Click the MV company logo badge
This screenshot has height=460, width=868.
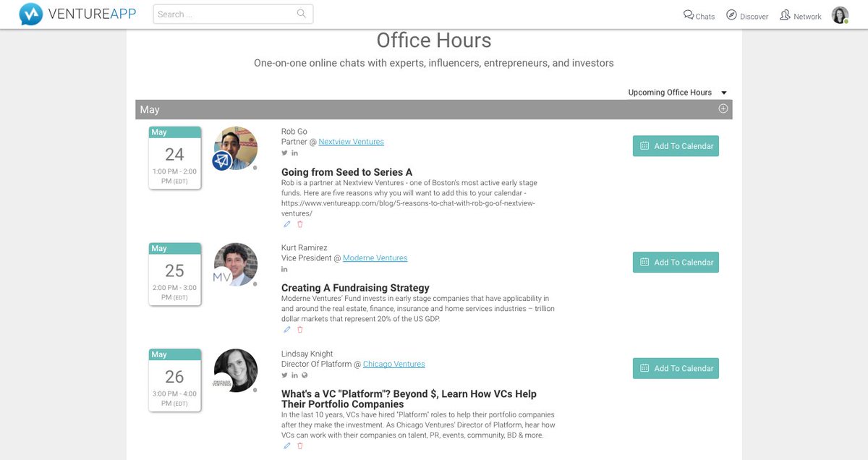click(x=222, y=277)
